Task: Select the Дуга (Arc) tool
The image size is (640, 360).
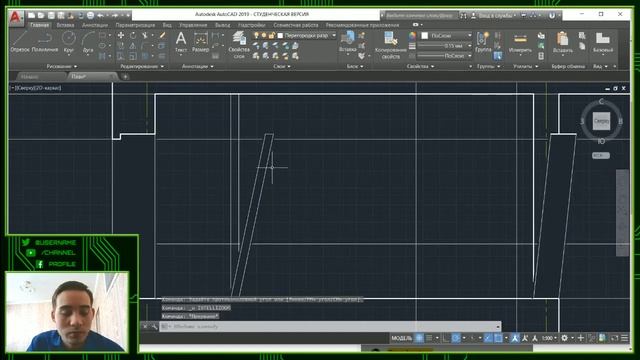Action: [x=88, y=42]
